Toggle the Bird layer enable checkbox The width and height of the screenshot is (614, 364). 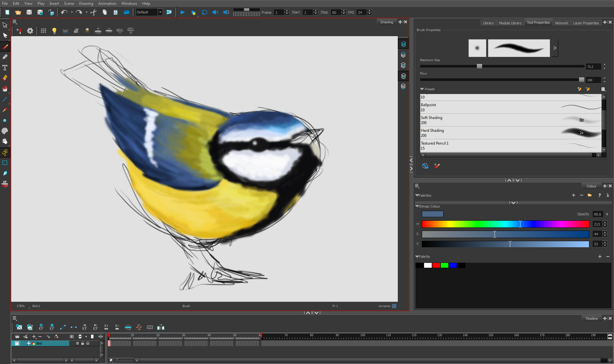click(17, 343)
